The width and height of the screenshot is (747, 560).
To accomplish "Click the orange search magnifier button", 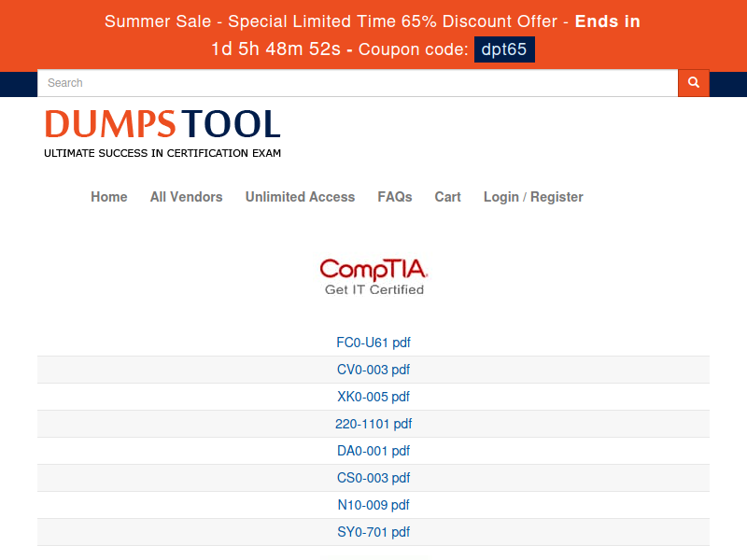I will (693, 83).
